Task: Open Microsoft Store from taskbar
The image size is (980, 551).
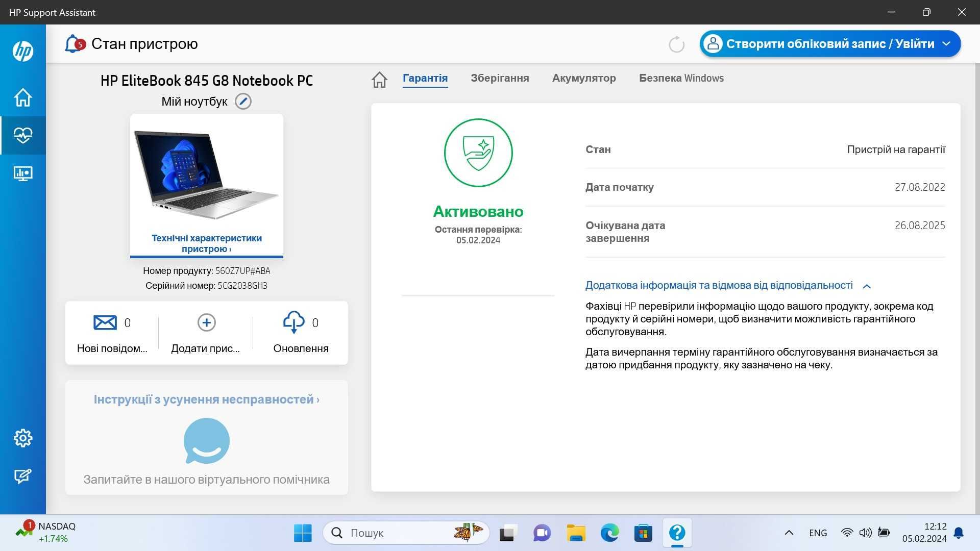Action: tap(643, 533)
